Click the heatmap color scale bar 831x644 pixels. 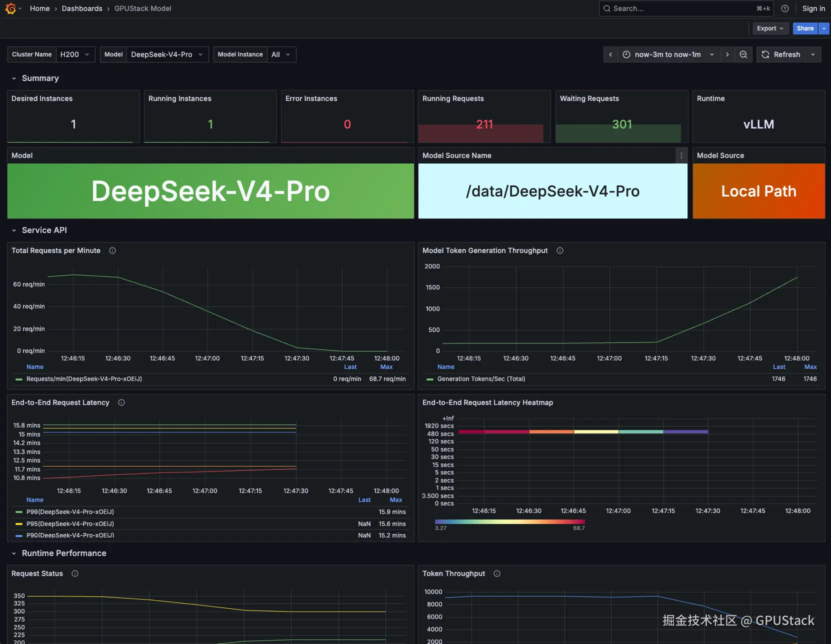click(510, 522)
